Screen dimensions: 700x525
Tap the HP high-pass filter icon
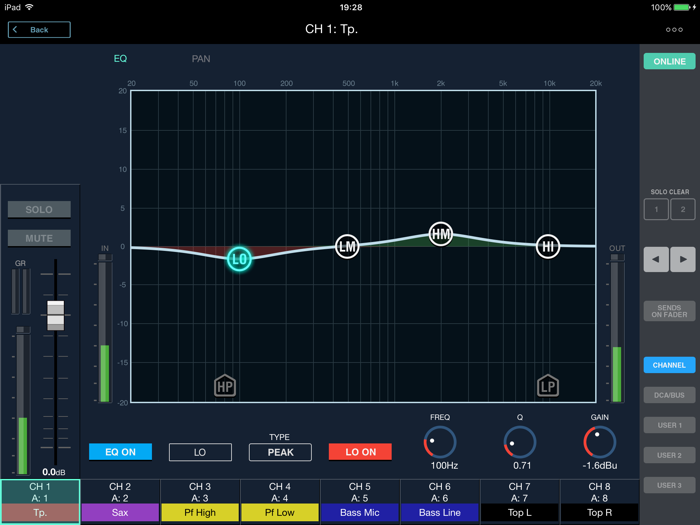click(x=225, y=386)
